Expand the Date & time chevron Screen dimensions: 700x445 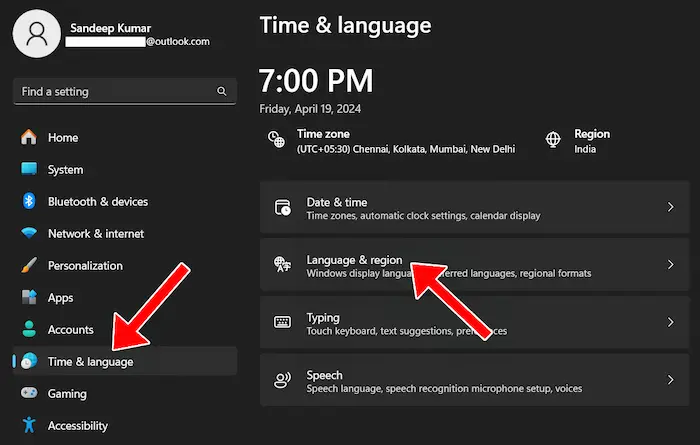670,207
